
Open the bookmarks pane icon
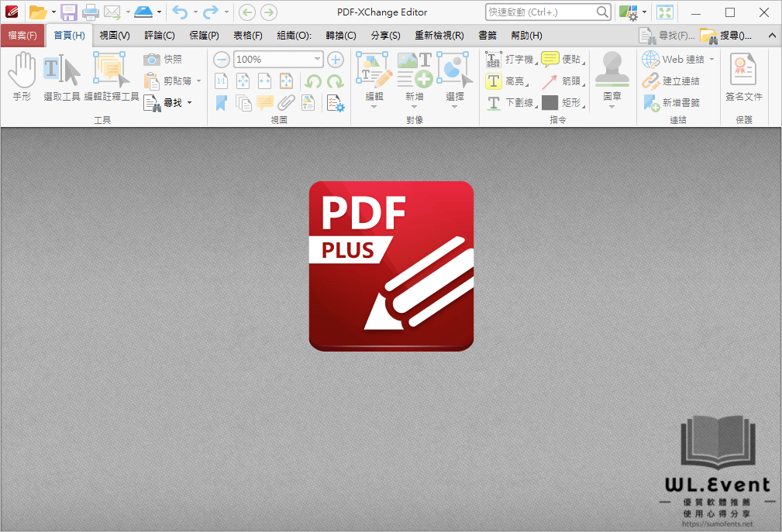coord(222,103)
